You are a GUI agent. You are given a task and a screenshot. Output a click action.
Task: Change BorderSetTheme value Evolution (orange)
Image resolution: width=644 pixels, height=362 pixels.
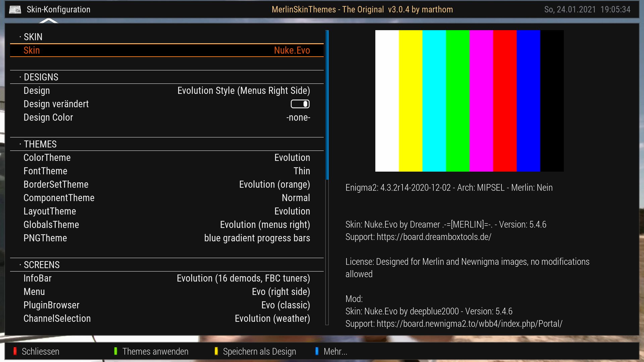point(274,184)
